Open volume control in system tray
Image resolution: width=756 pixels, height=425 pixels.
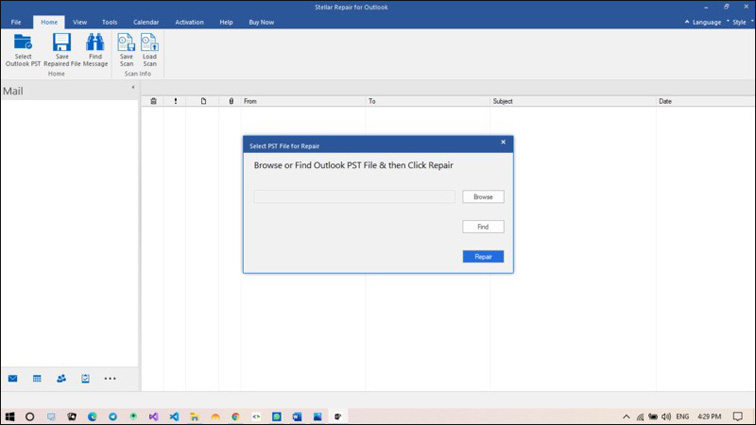(666, 416)
